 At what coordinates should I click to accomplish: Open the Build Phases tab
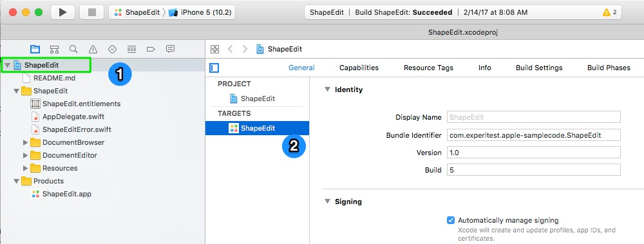point(609,68)
